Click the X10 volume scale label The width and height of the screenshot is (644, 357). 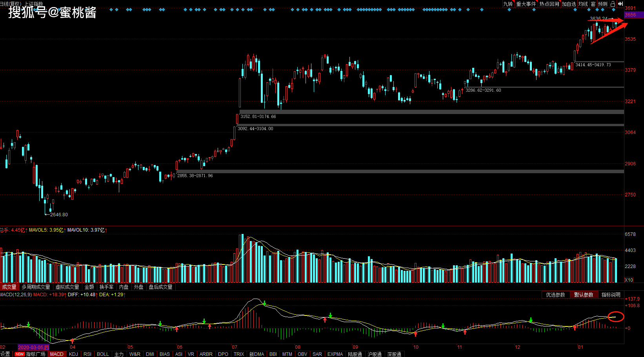(629, 280)
